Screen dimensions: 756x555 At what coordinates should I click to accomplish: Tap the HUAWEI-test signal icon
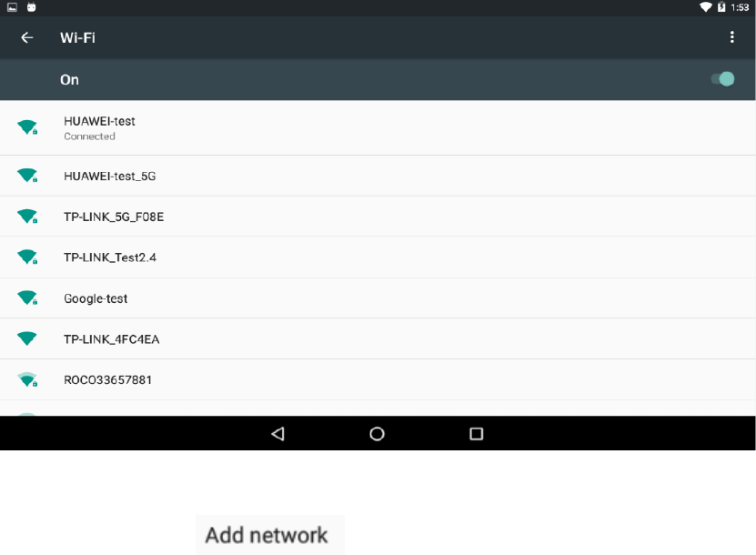(x=27, y=127)
